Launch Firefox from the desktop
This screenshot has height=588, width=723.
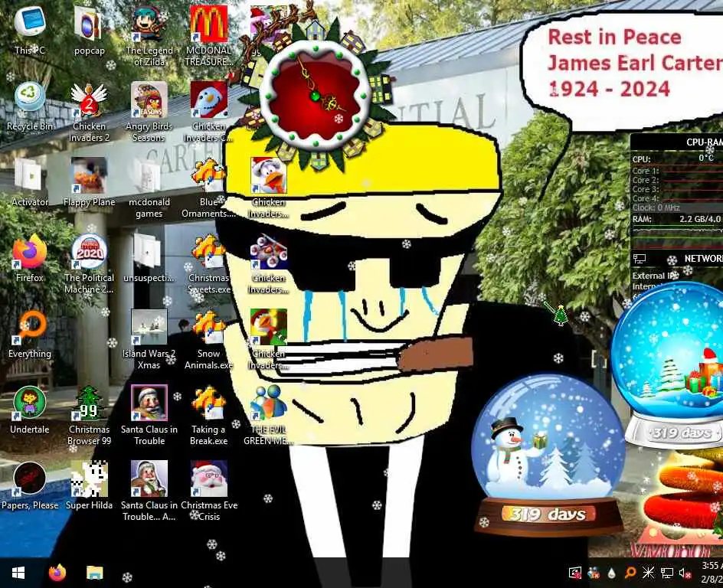pyautogui.click(x=30, y=258)
